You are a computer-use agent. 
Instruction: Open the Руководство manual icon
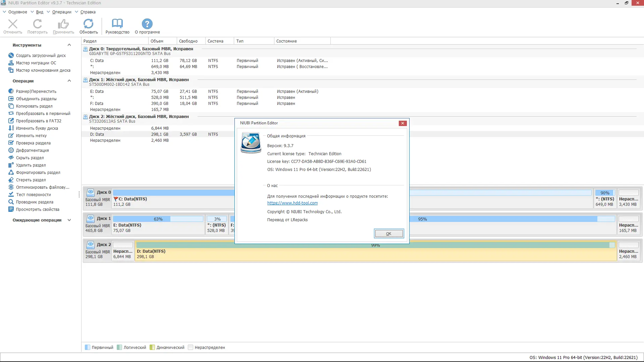[x=117, y=26]
